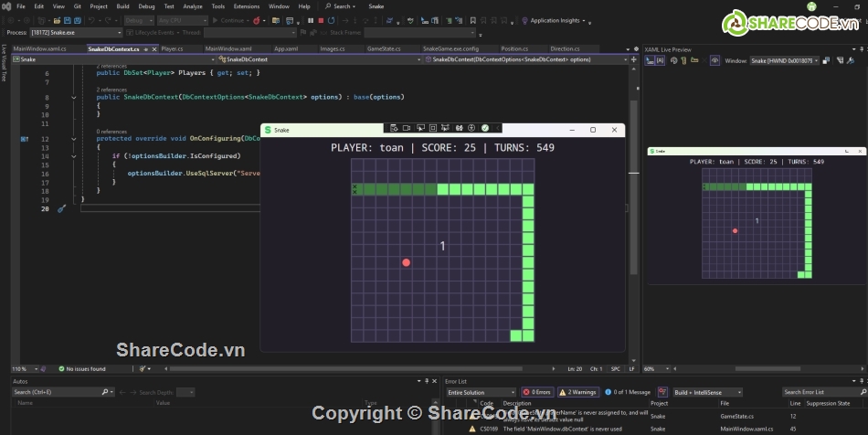The image size is (868, 435).
Task: Click the red Stop Debugging icon
Action: [x=321, y=20]
